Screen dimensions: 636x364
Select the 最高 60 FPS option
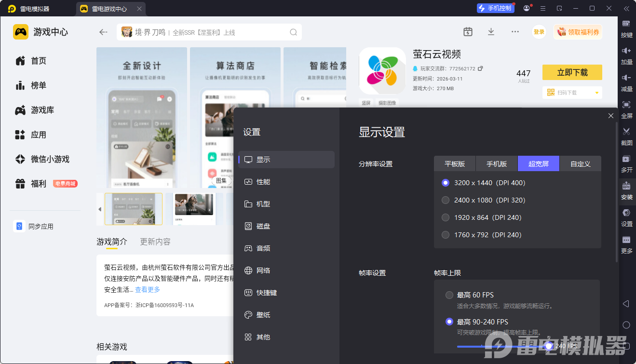pos(449,295)
